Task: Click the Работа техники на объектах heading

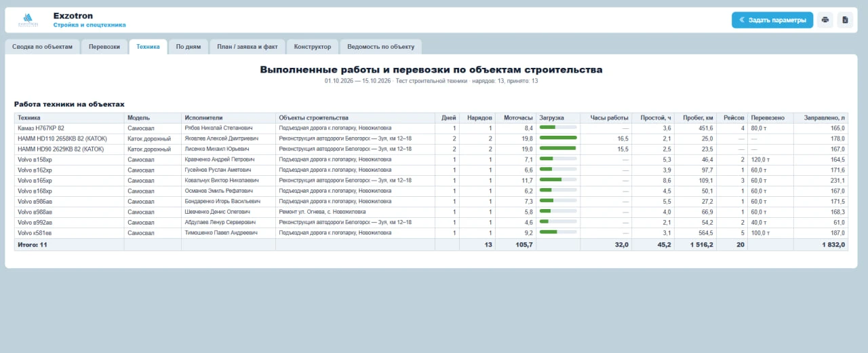Action: click(69, 105)
